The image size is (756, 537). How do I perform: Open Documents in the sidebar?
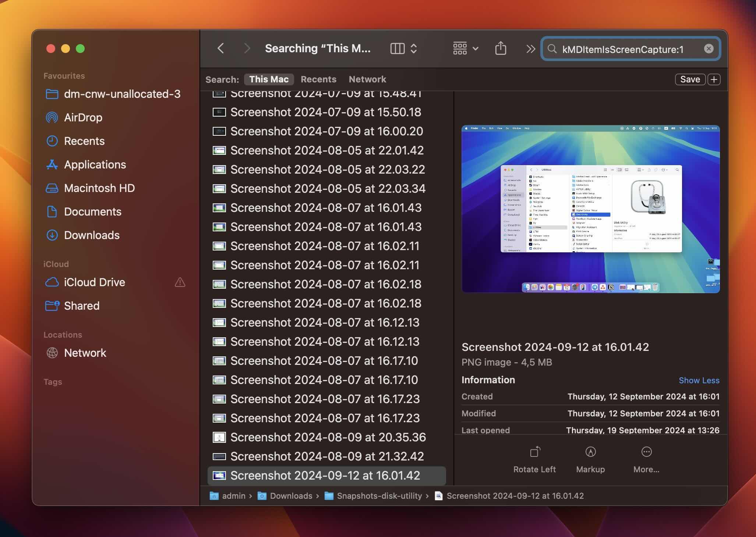pos(84,212)
